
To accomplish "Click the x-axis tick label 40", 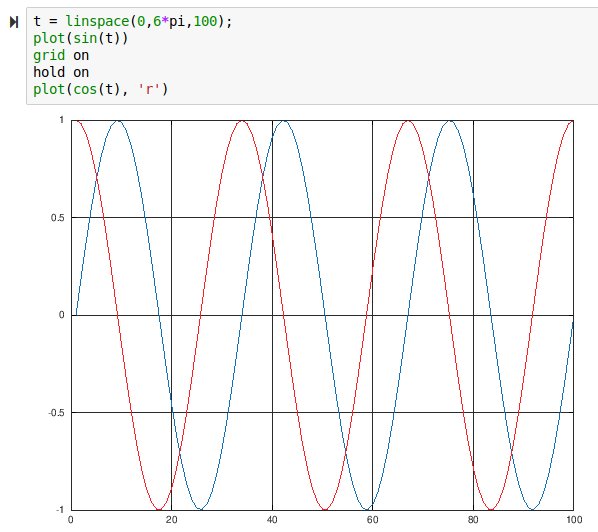I will pyautogui.click(x=272, y=519).
